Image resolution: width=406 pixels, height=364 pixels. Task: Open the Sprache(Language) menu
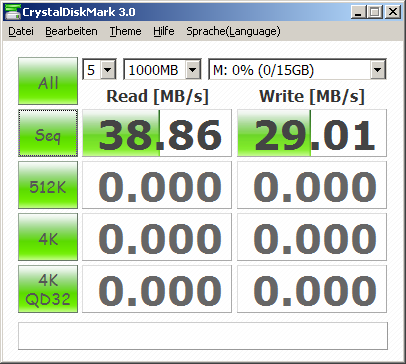(x=233, y=31)
